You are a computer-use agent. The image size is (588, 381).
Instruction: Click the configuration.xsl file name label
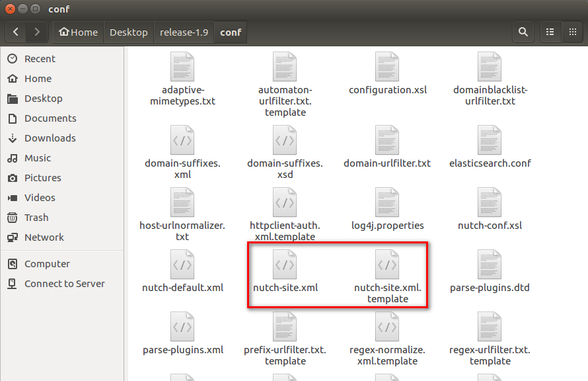(x=387, y=90)
